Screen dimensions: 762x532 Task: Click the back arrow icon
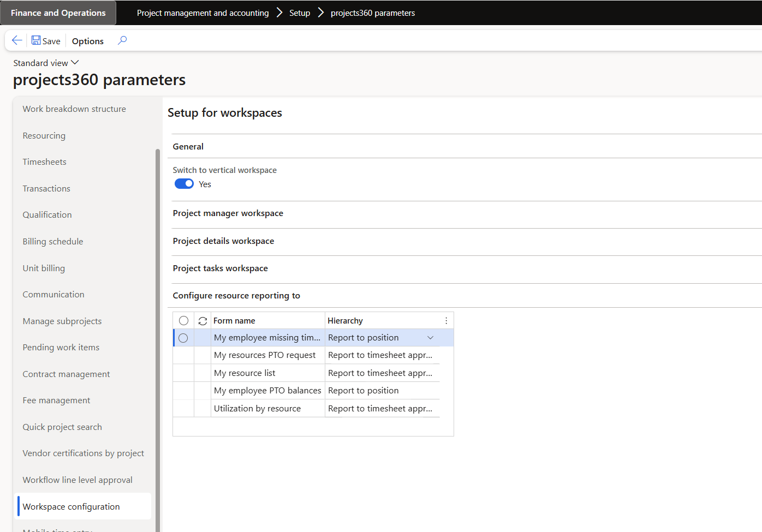point(17,40)
